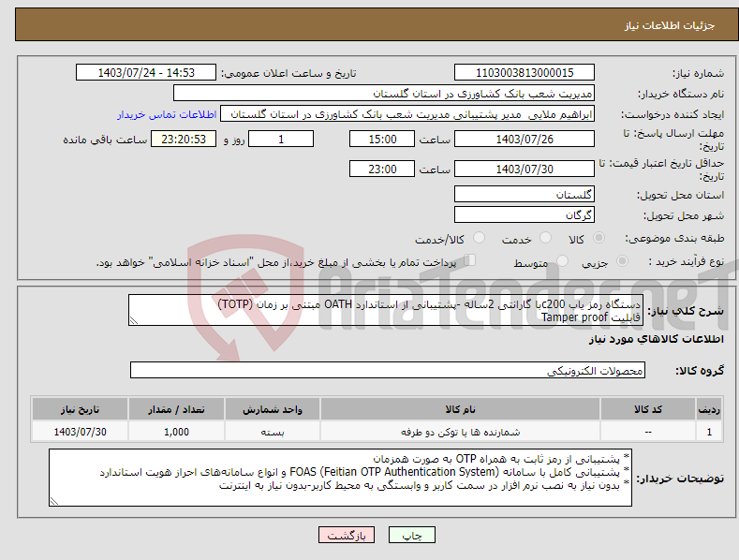Click the need number field 1103003813000015
Screen dimensions: 739x560
(x=525, y=73)
